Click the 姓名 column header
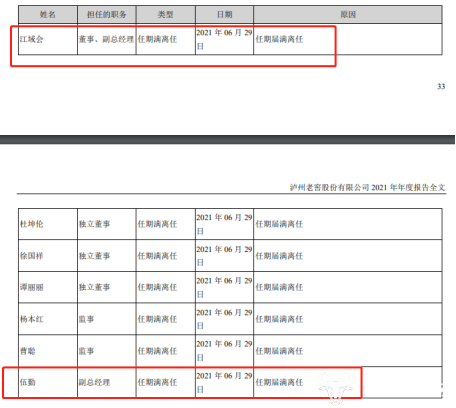 point(48,15)
